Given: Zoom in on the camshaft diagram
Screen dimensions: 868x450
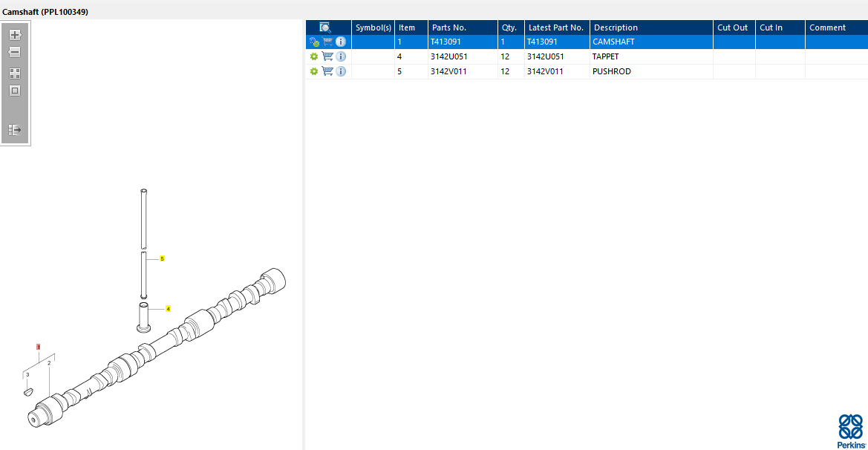Looking at the screenshot, I should pos(15,35).
